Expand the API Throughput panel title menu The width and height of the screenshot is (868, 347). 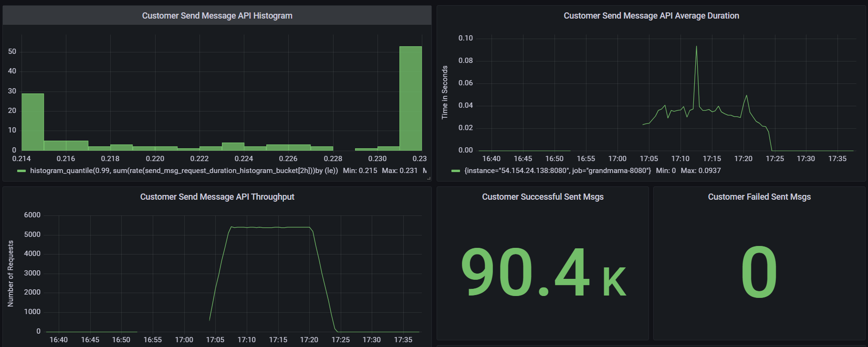point(217,197)
